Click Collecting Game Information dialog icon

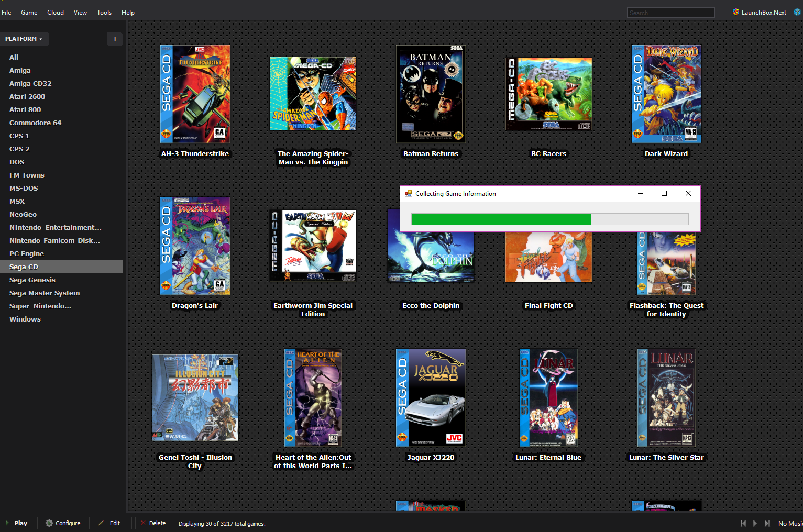pos(408,193)
